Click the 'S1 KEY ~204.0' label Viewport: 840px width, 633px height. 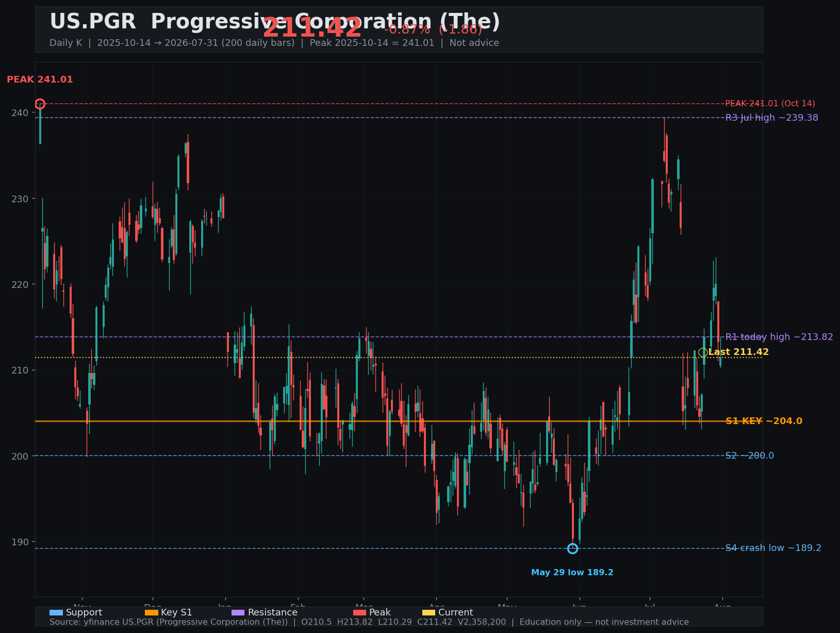click(764, 421)
